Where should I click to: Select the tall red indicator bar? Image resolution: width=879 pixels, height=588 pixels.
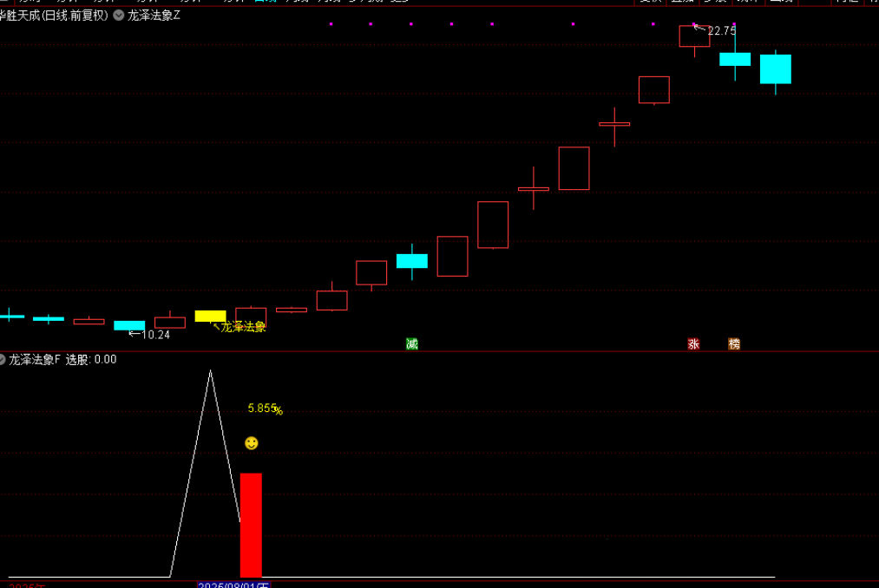click(x=251, y=525)
